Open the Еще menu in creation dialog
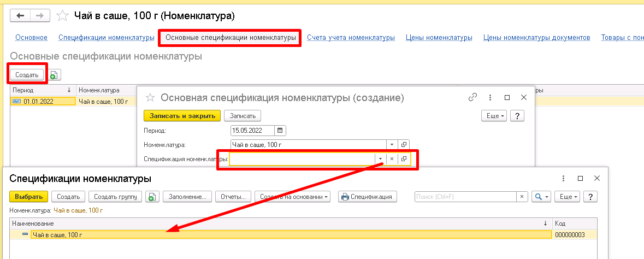Viewport: 644px width, 259px height. pyautogui.click(x=494, y=115)
